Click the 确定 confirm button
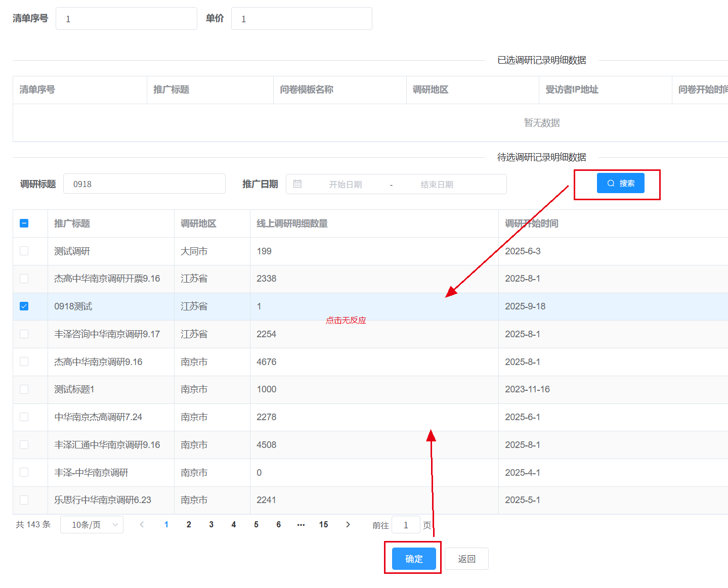 [x=413, y=559]
